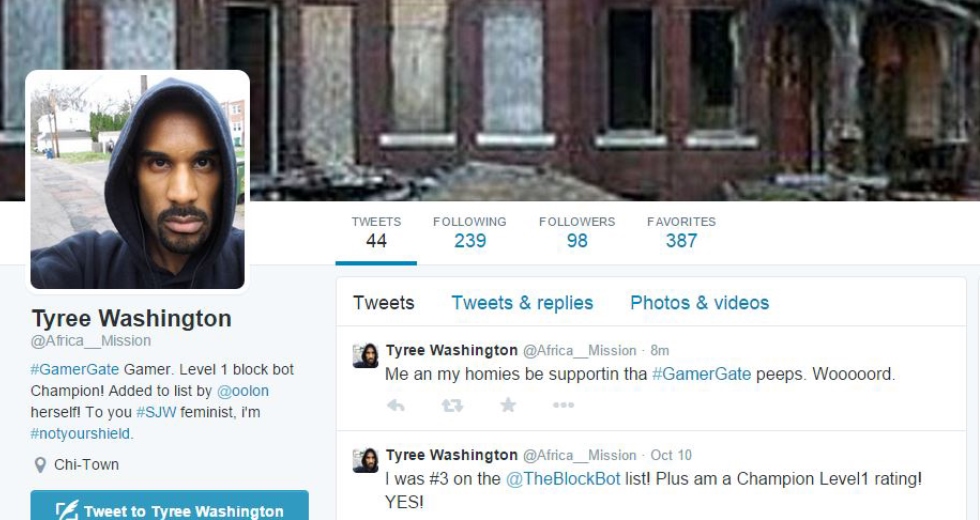Open the @oolon mention in bio
The image size is (980, 520).
click(x=242, y=391)
